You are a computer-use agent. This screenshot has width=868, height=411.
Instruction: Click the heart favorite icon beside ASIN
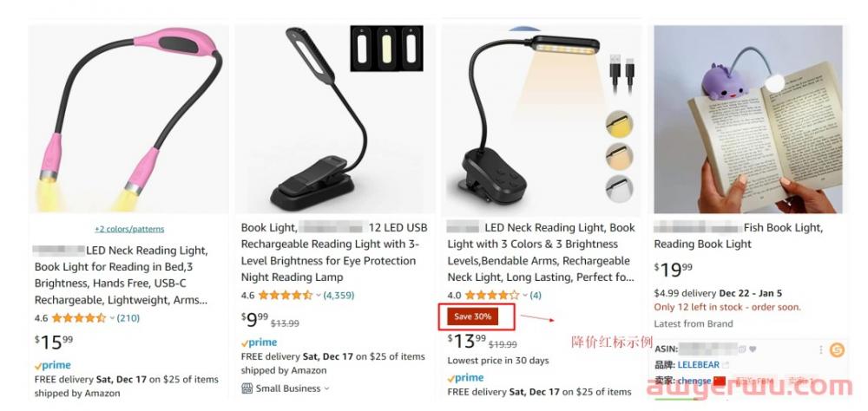tap(753, 349)
